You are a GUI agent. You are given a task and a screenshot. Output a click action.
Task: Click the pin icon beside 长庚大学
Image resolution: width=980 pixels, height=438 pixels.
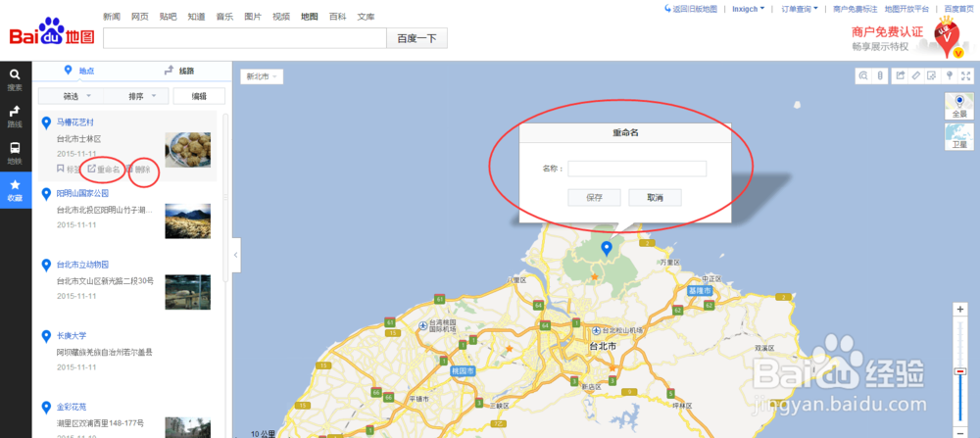[x=46, y=337]
